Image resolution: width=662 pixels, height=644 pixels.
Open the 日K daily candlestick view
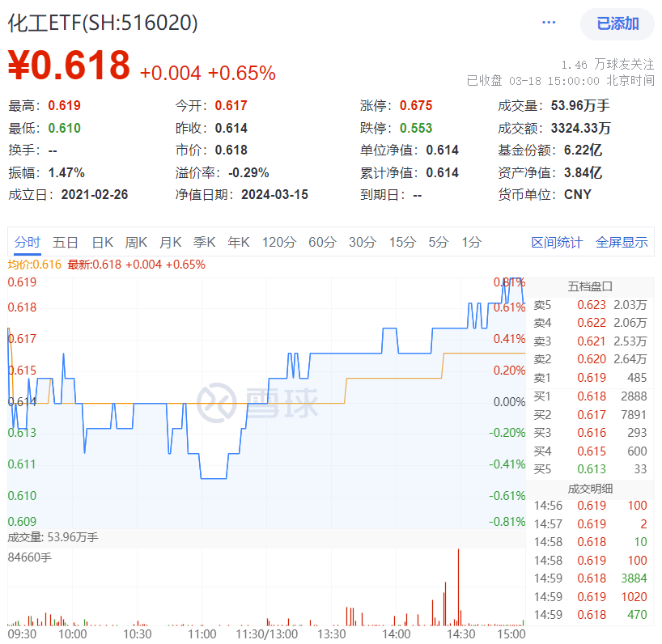coord(101,242)
